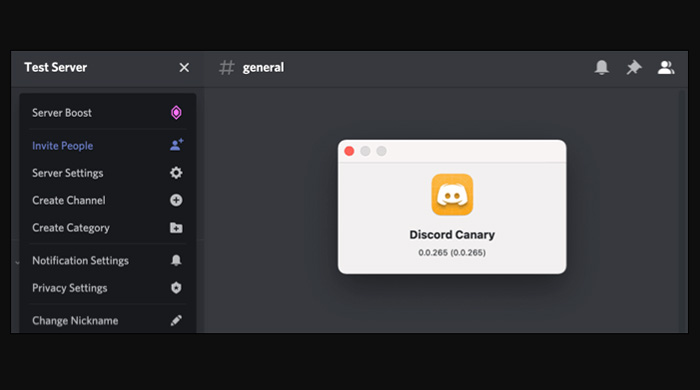Show pinned messages via pin icon
The image size is (700, 390).
tap(633, 67)
